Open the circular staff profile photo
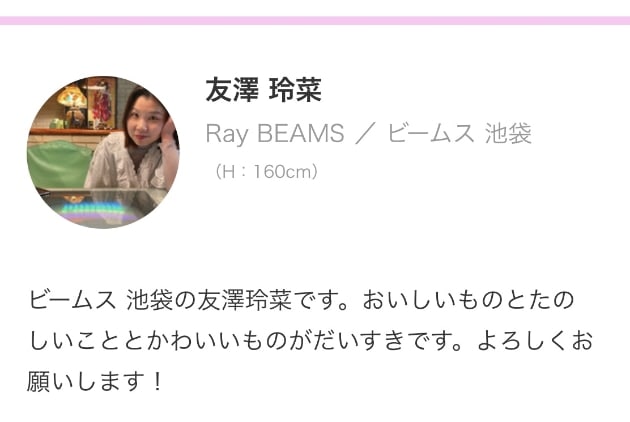The height and width of the screenshot is (422, 630). [x=103, y=152]
